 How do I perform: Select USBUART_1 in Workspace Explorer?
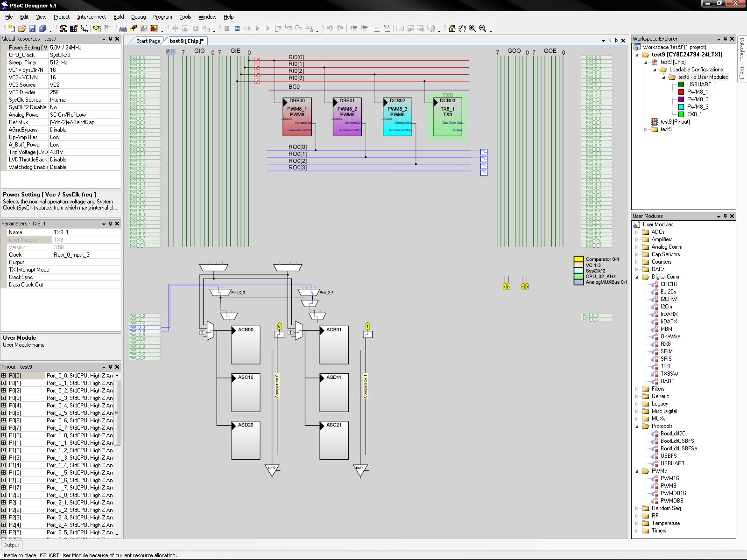click(x=701, y=84)
